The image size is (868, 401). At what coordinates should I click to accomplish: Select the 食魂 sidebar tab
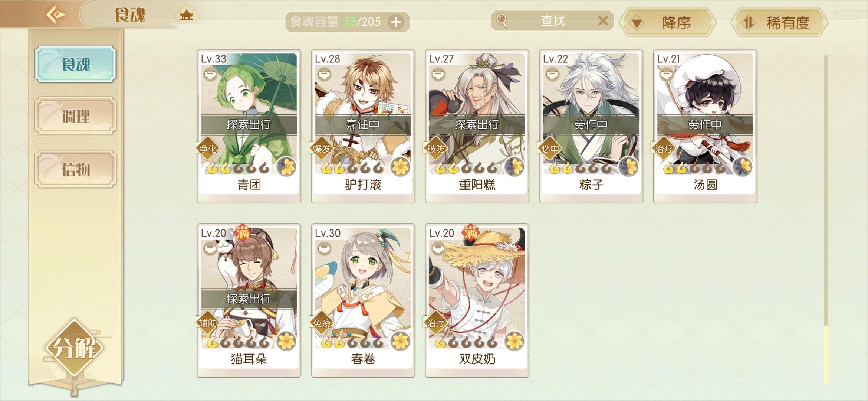tap(76, 64)
